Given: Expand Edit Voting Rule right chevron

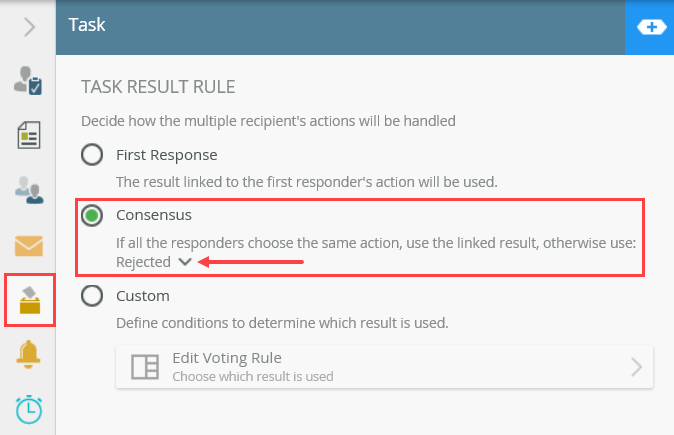Looking at the screenshot, I should click(x=636, y=367).
